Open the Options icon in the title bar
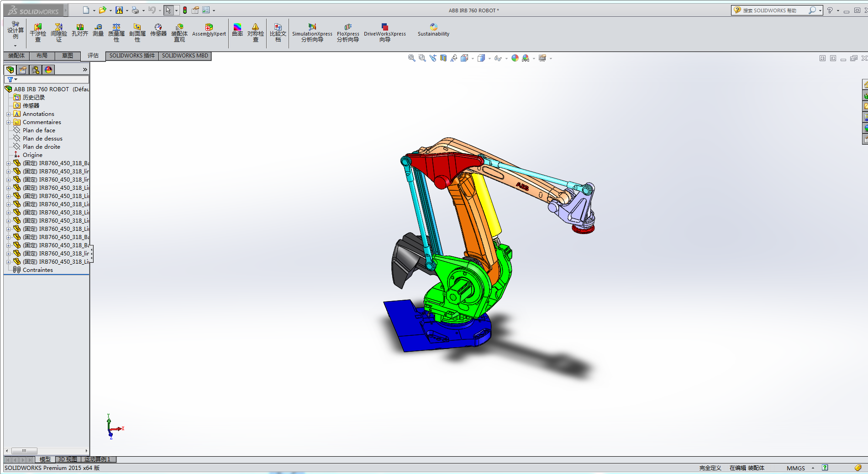 click(206, 10)
